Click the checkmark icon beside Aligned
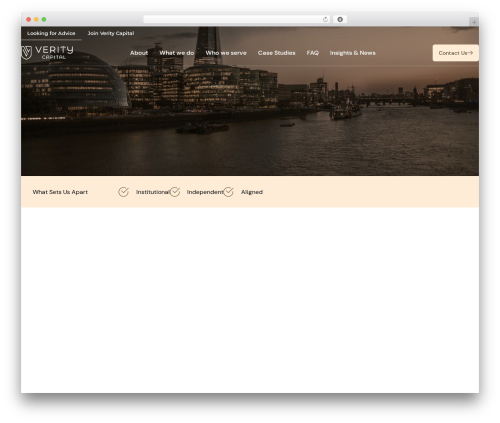500x423 pixels. tap(228, 192)
